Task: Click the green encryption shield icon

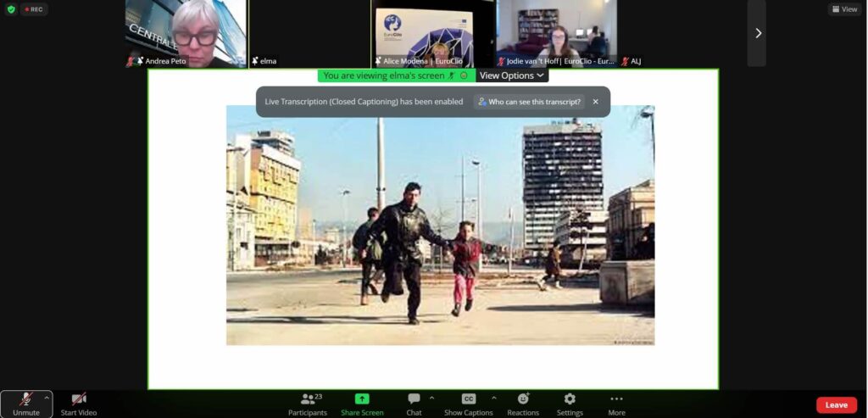Action: (10, 9)
